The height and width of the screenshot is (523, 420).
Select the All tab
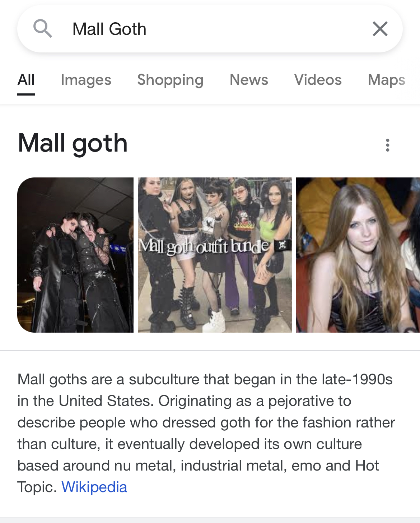pos(26,80)
